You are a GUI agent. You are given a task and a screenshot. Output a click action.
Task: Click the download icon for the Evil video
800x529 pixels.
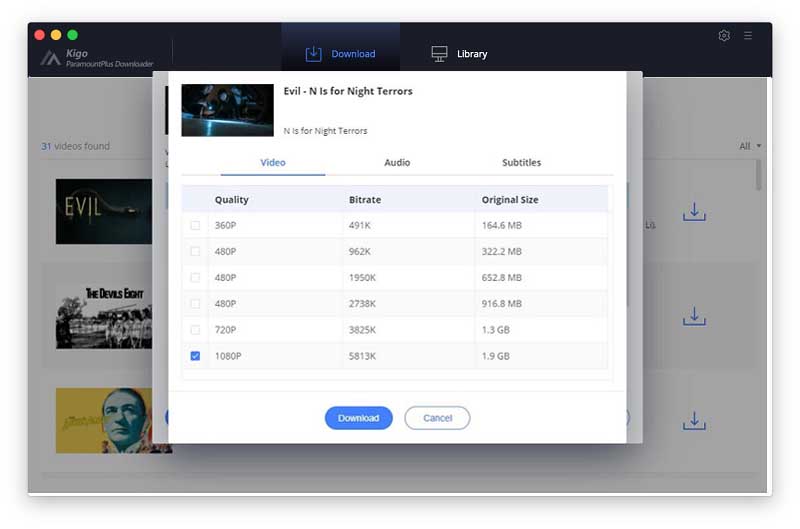694,212
